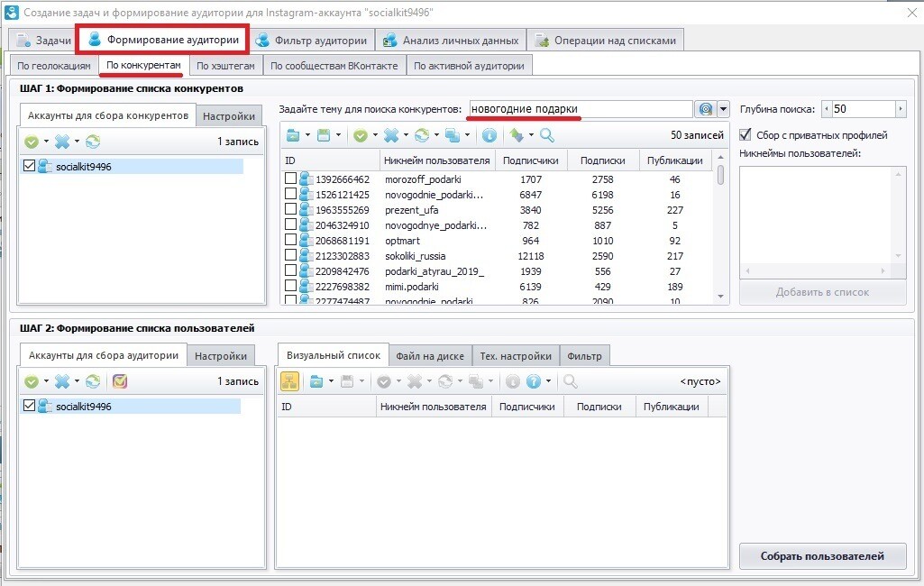Open list from file in competitors toolbar

pyautogui.click(x=293, y=135)
